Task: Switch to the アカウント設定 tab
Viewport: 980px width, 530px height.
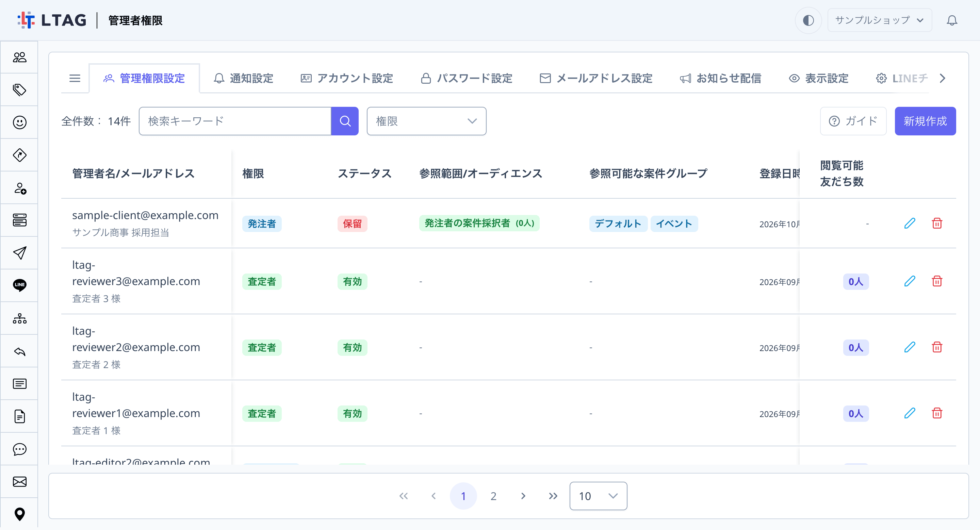Action: [x=347, y=78]
